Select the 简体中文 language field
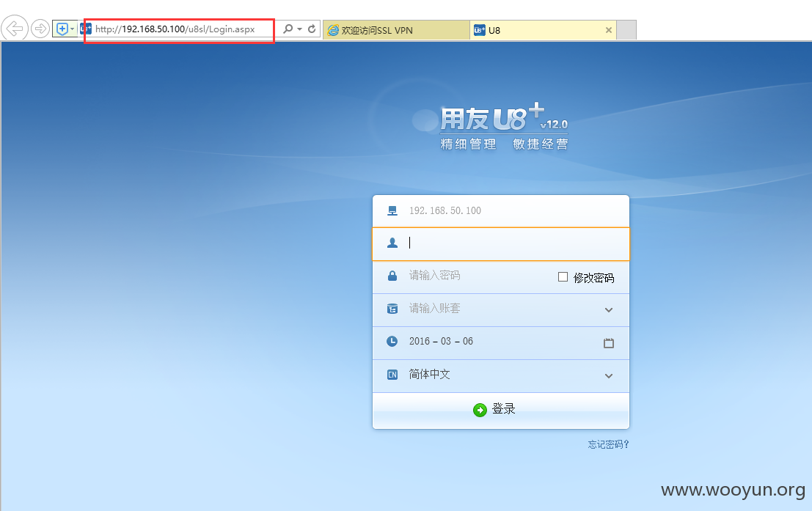The width and height of the screenshot is (812, 511). click(501, 375)
